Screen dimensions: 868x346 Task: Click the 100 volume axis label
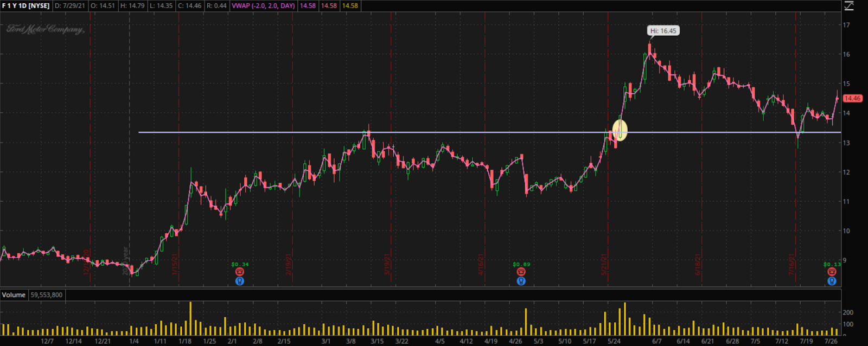pyautogui.click(x=848, y=324)
